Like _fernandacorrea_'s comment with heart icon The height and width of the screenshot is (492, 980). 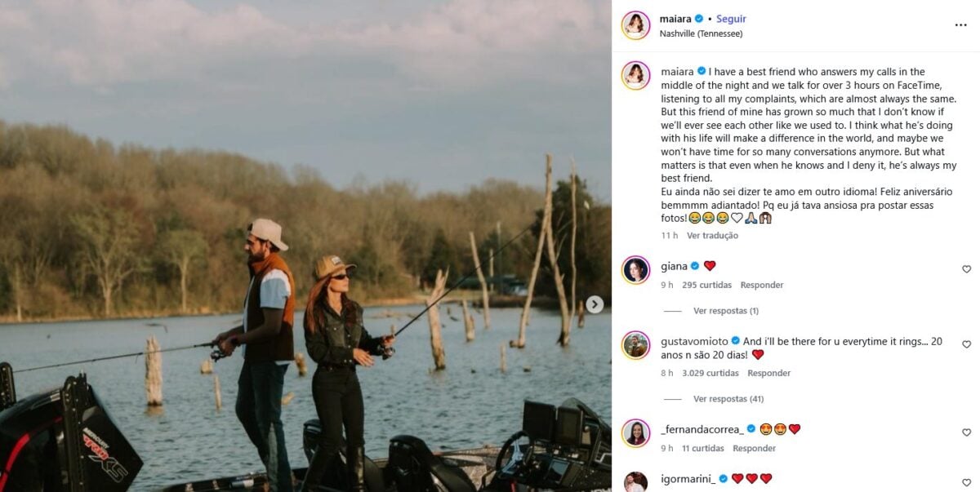click(966, 432)
